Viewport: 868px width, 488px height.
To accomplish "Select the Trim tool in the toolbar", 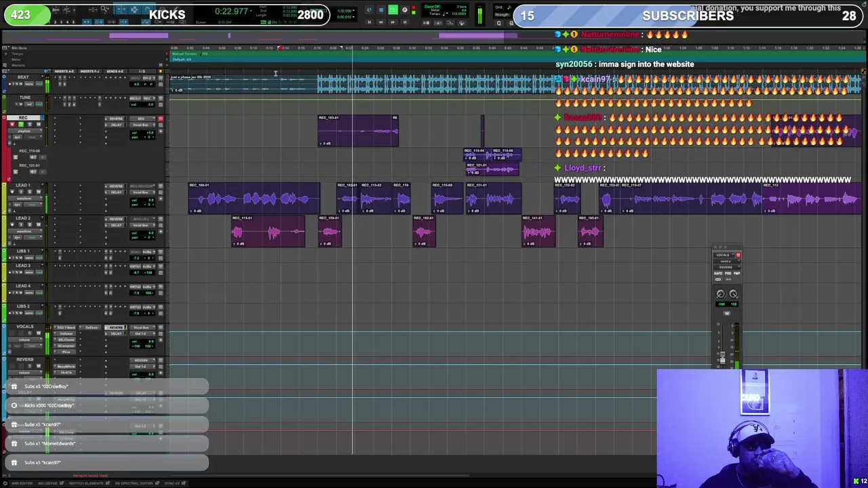I will tap(123, 8).
